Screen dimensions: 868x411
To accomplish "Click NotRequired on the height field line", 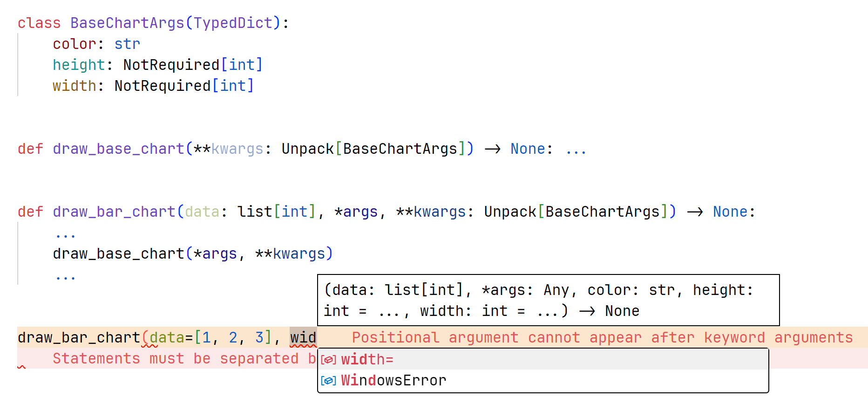I will click(x=171, y=65).
